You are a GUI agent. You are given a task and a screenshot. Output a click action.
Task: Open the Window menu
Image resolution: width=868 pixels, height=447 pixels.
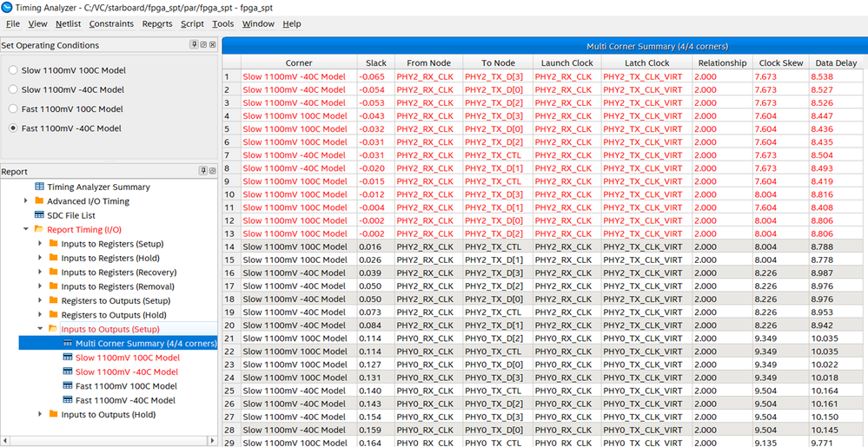coord(258,23)
